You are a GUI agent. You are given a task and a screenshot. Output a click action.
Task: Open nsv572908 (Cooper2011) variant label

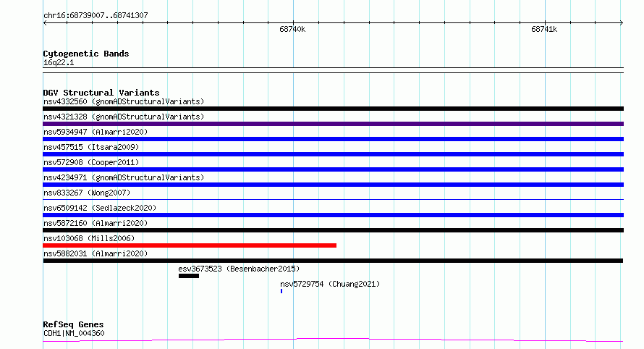coord(91,162)
